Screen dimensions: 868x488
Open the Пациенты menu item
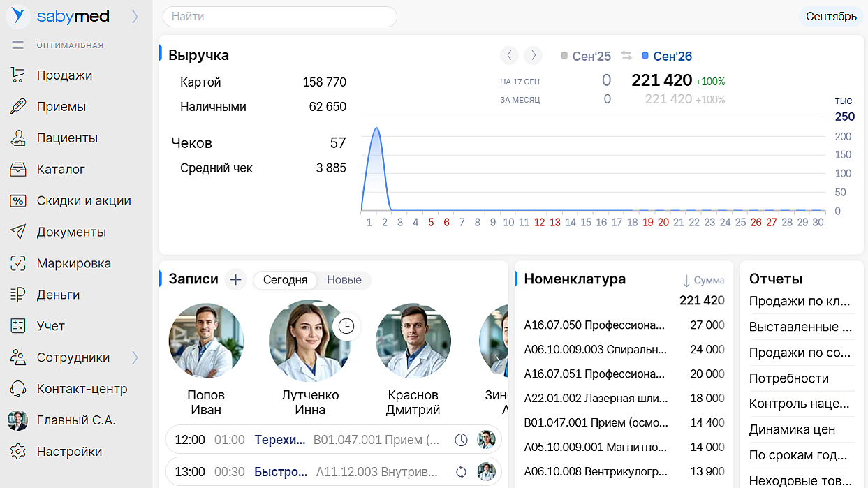pyautogui.click(x=67, y=138)
